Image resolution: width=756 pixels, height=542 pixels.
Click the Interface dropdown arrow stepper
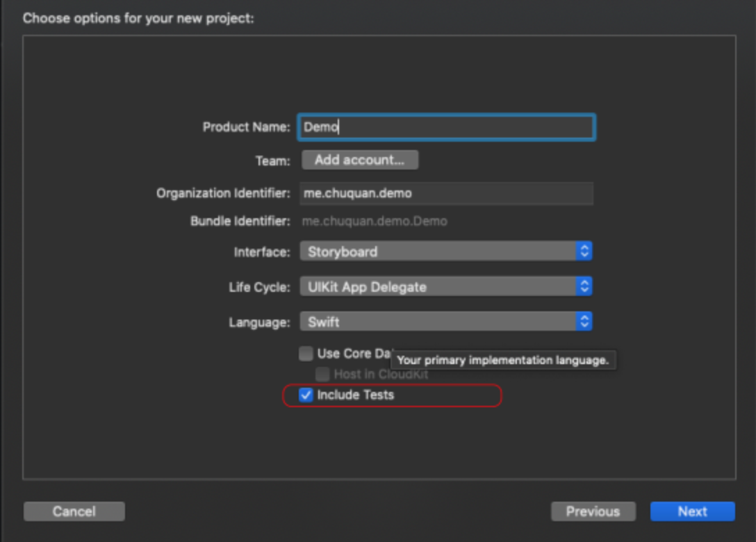coord(584,252)
